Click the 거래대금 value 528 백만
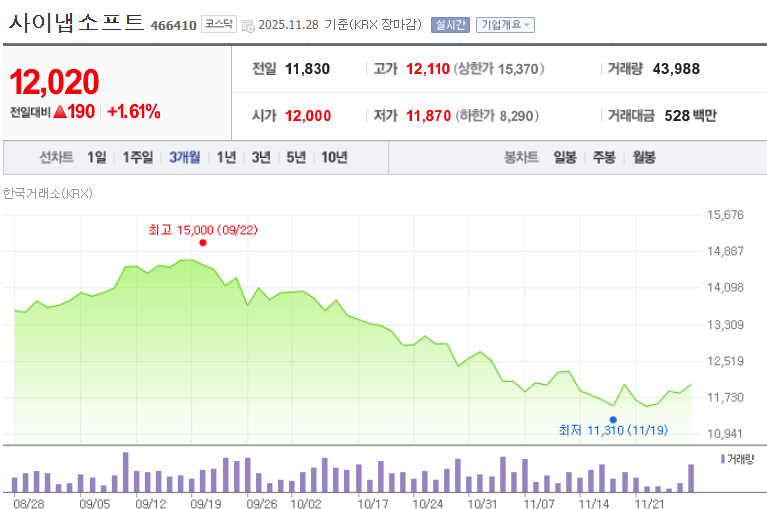The width and height of the screenshot is (767, 509). tap(690, 116)
